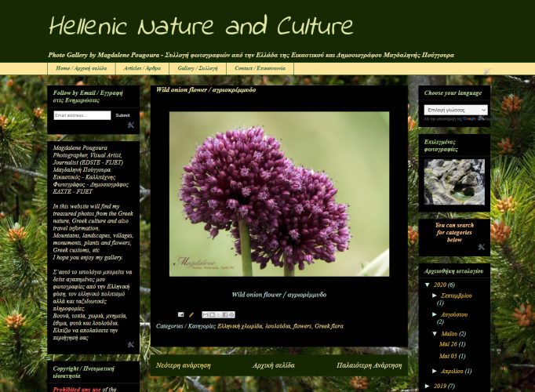The image size is (535, 392).
Task: Share the post via the Gmail M icon
Action: pos(205,314)
